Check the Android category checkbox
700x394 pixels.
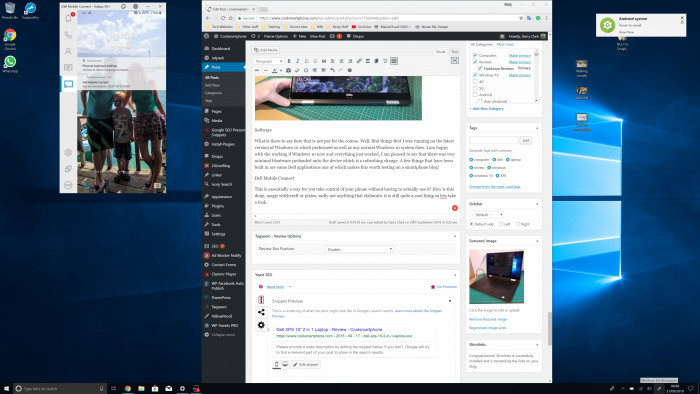(x=475, y=95)
